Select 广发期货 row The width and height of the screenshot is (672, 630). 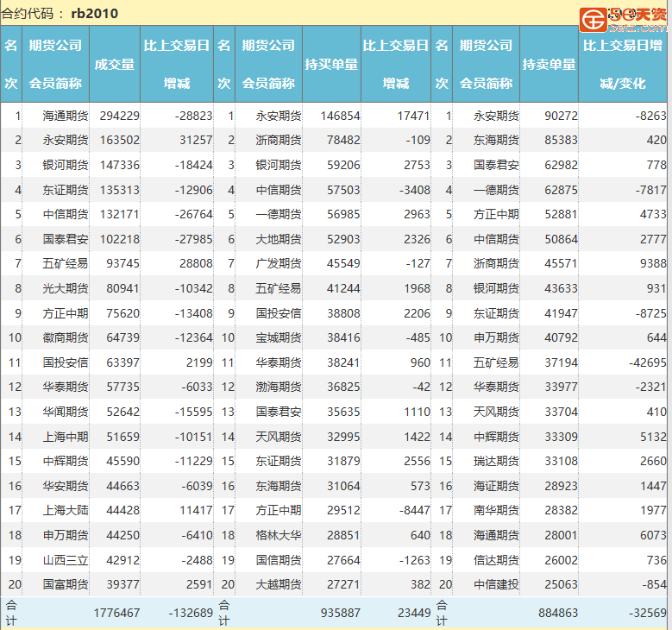coord(279,264)
